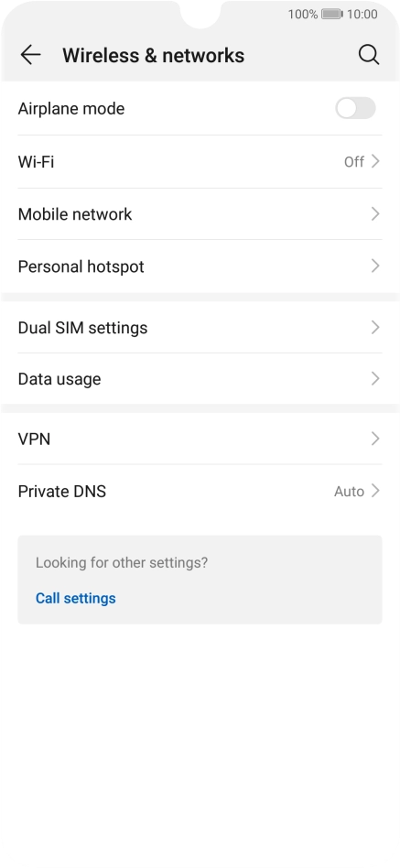Tap the Private DNS chevron arrow

(x=375, y=491)
